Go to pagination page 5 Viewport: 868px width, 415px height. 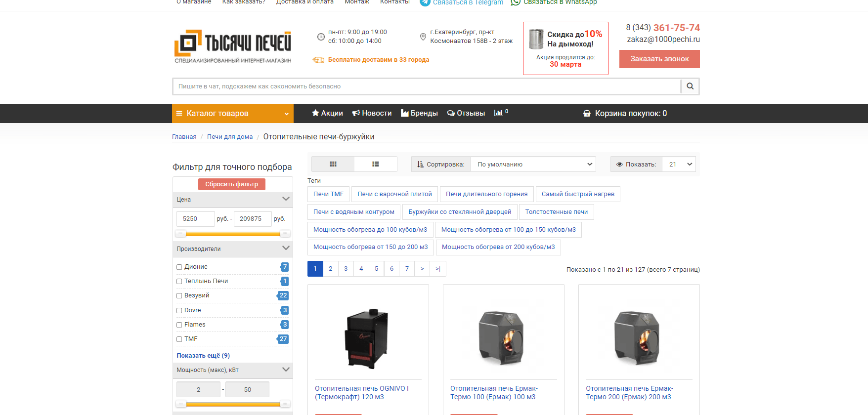377,269
